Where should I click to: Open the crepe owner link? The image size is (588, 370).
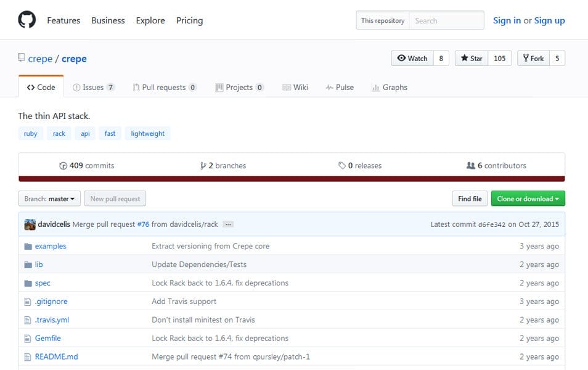pyautogui.click(x=40, y=59)
